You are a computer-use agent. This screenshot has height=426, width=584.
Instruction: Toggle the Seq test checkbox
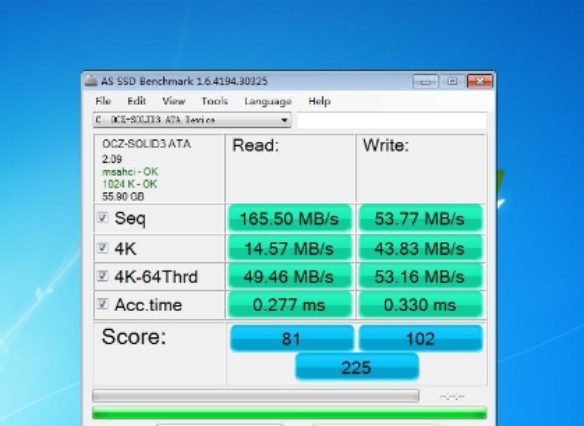(x=103, y=217)
